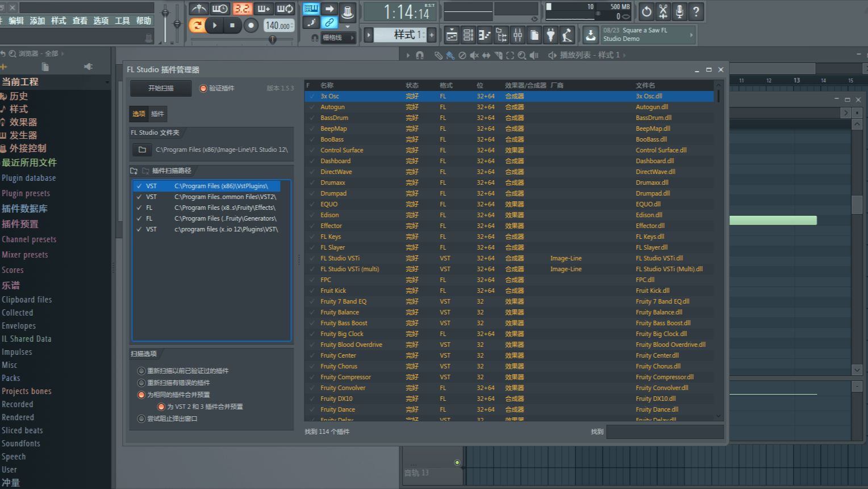Open the tempo tapper icon
This screenshot has width=868, height=489.
point(567,35)
